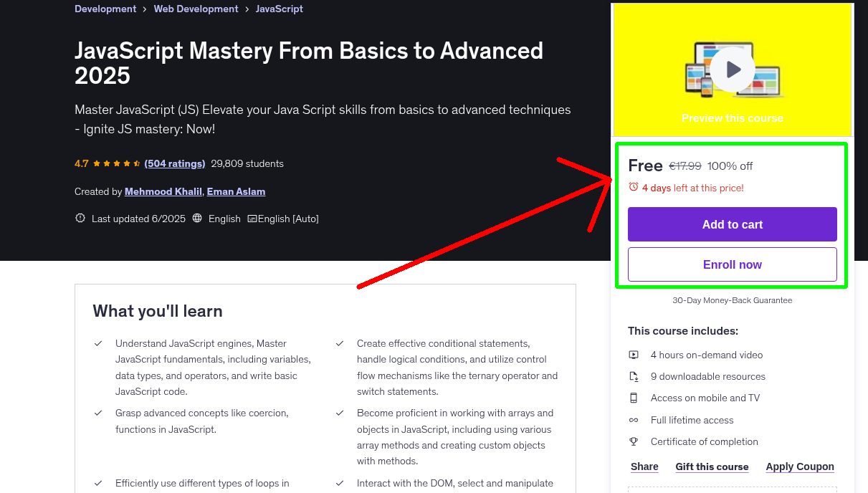Viewport: 868px width, 493px height.
Task: Click the alarm clock icon beside the discount timer
Action: 633,187
